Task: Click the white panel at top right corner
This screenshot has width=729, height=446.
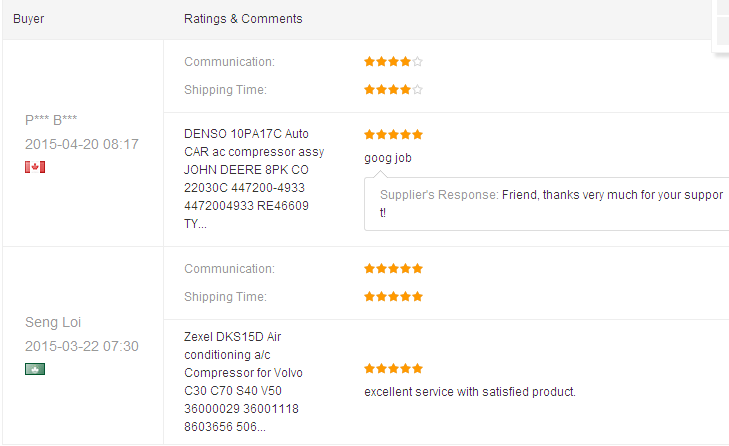Action: (x=721, y=25)
